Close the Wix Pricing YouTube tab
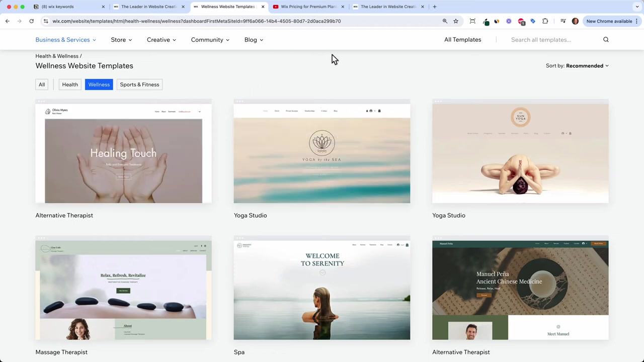The width and height of the screenshot is (644, 362). pyautogui.click(x=343, y=7)
